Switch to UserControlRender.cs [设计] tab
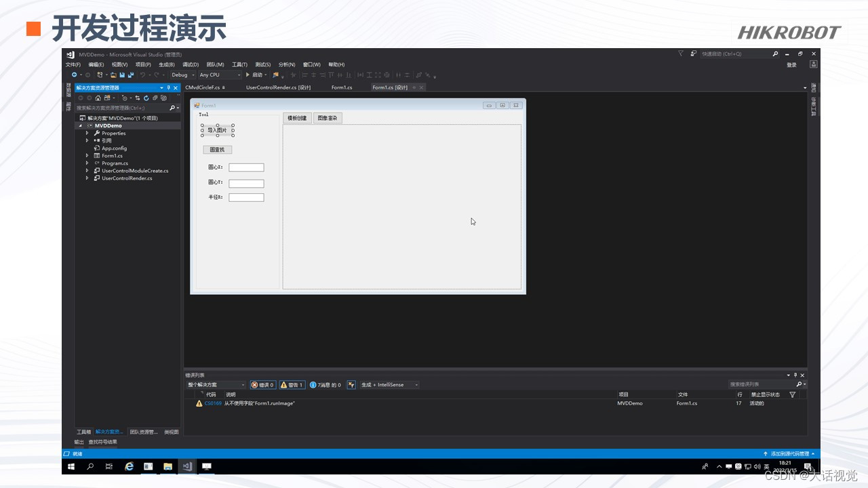The image size is (868, 488). click(278, 87)
